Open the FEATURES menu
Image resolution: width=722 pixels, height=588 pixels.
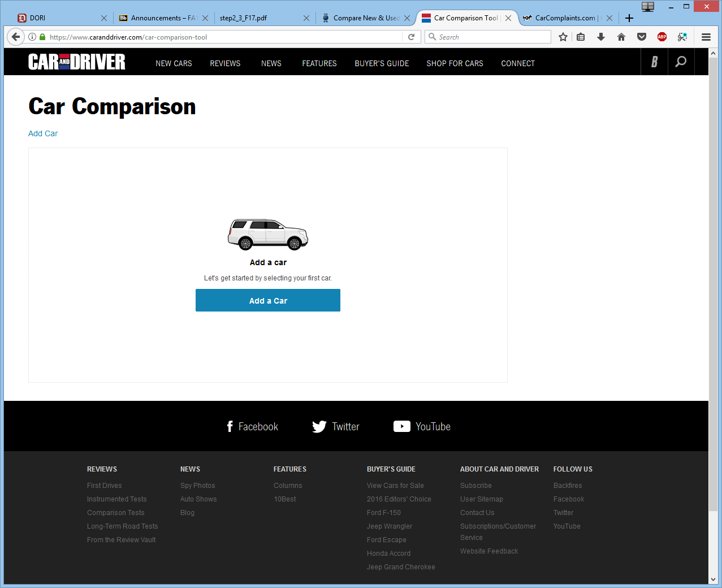pos(319,63)
